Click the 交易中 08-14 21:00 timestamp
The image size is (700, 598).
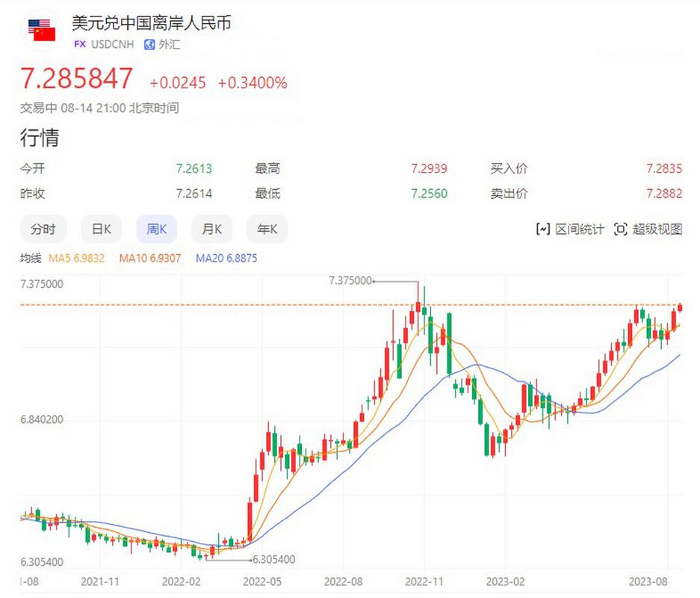[x=99, y=108]
